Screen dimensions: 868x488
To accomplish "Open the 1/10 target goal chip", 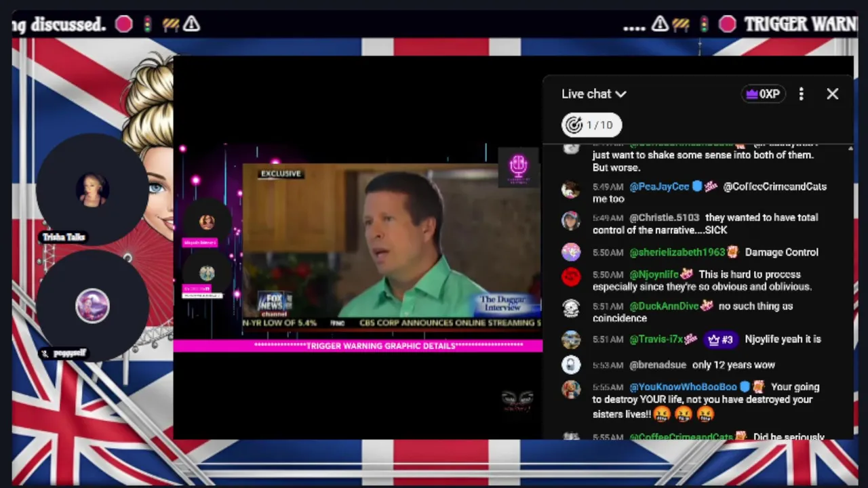I will click(x=591, y=125).
